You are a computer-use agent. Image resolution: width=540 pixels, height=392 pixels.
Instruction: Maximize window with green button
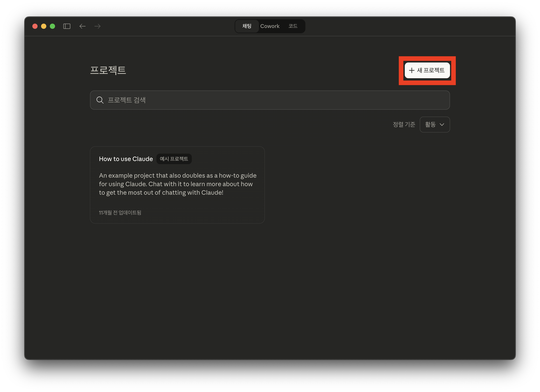[x=53, y=26]
